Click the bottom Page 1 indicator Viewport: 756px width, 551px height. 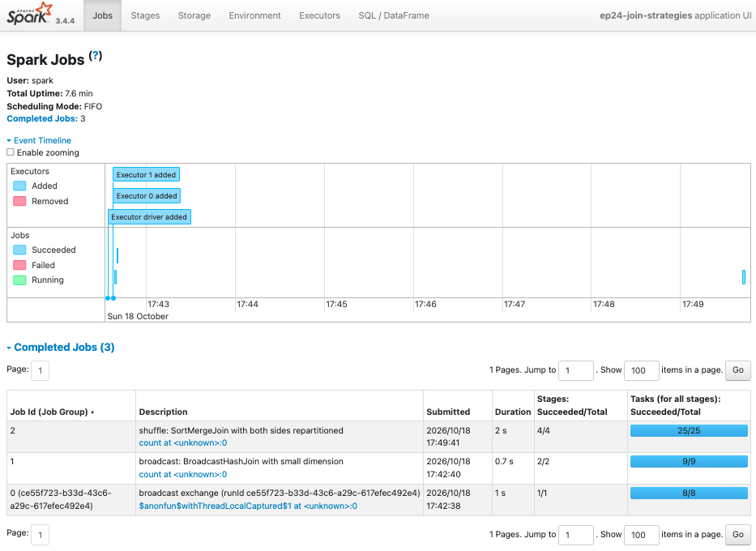pyautogui.click(x=40, y=535)
